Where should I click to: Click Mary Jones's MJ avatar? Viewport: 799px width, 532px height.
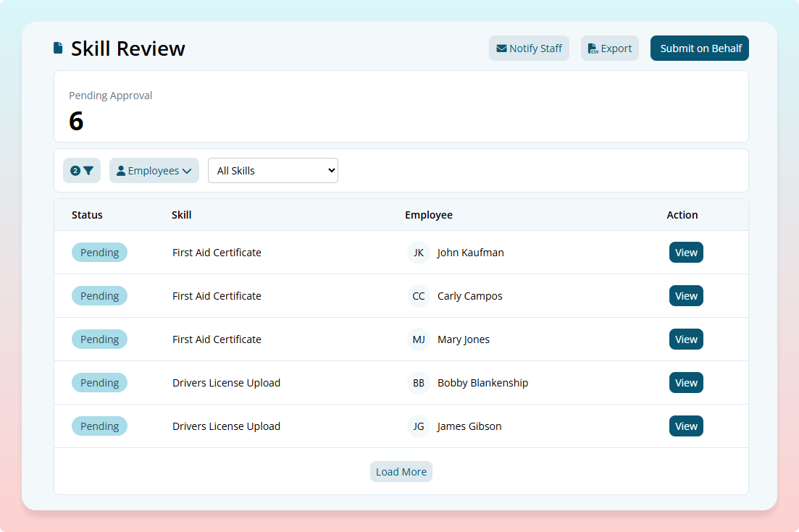coord(418,339)
